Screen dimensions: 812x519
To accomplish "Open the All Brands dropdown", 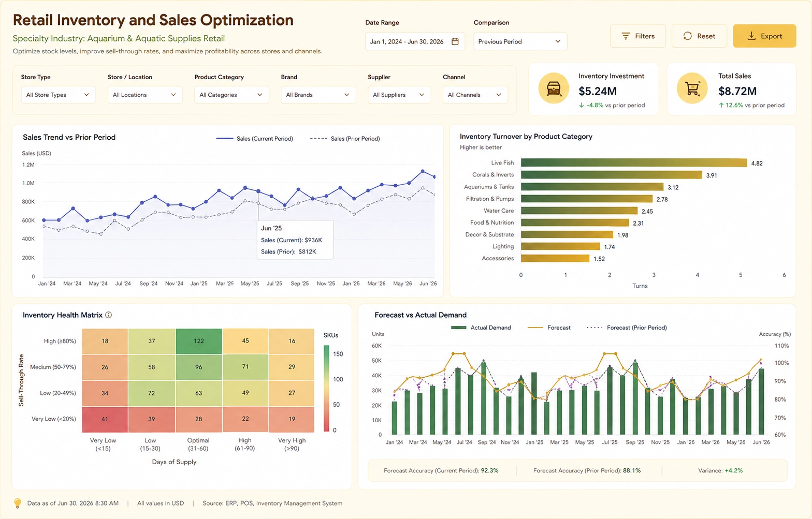I will click(x=318, y=95).
